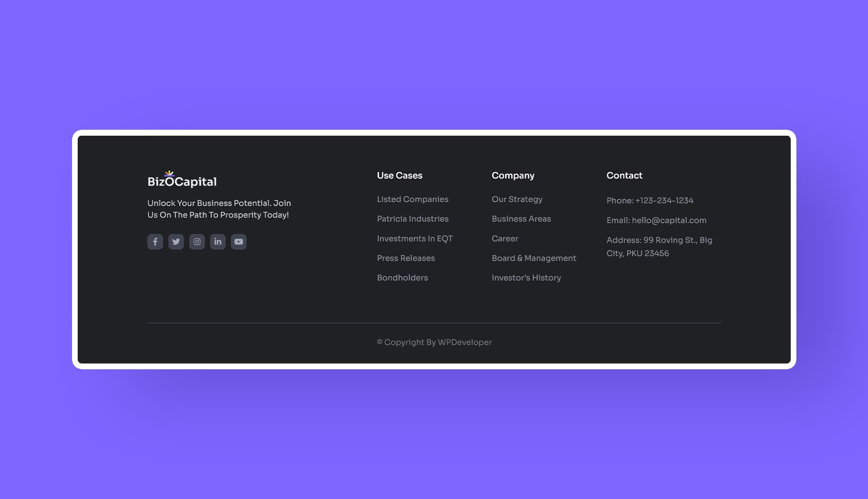Open the Press Releases link
Screen dimensions: 868x499
point(406,258)
